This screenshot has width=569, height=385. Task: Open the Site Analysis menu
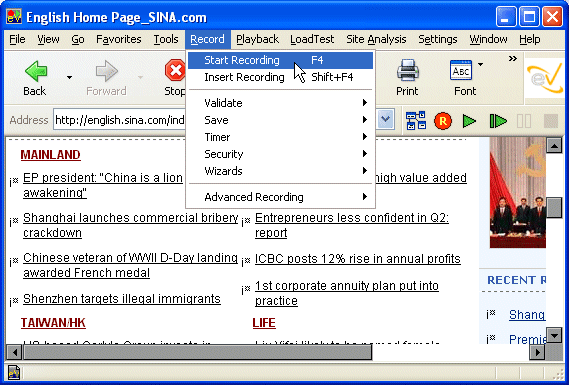pos(376,39)
